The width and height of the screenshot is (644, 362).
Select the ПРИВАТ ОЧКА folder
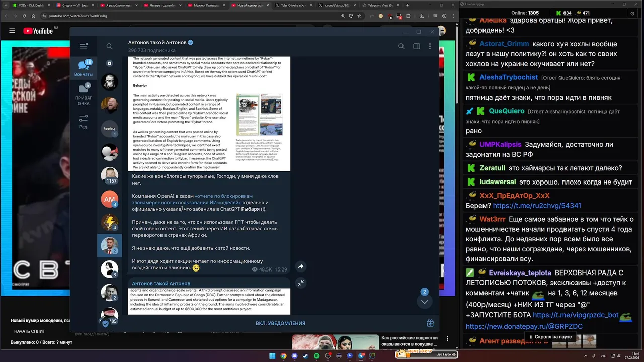[x=84, y=94]
